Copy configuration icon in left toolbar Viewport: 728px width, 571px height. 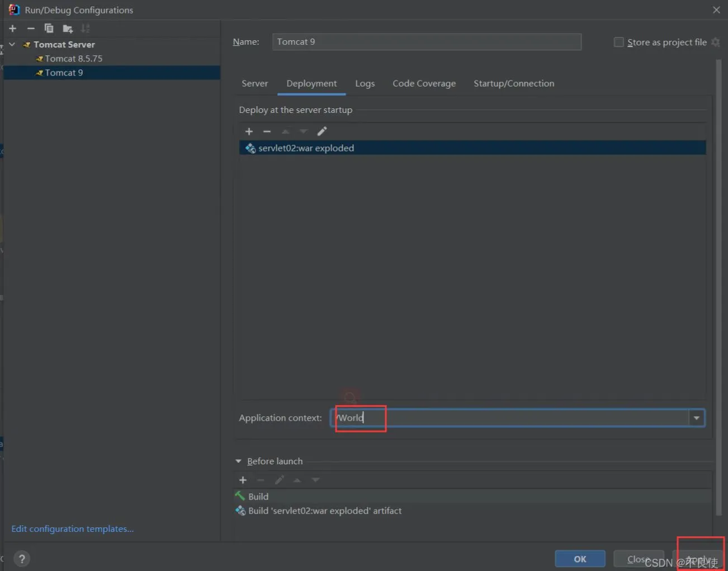pyautogui.click(x=49, y=28)
